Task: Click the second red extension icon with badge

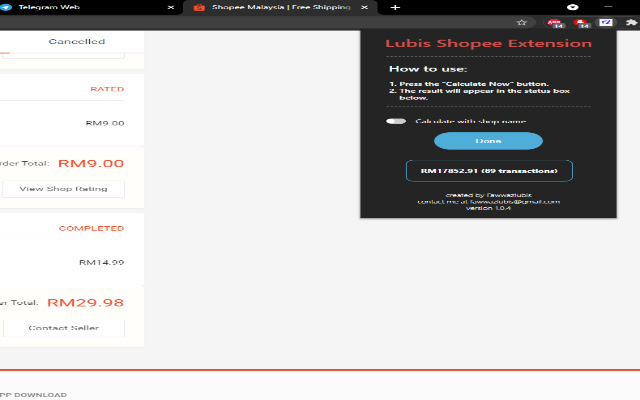Action: tap(581, 23)
